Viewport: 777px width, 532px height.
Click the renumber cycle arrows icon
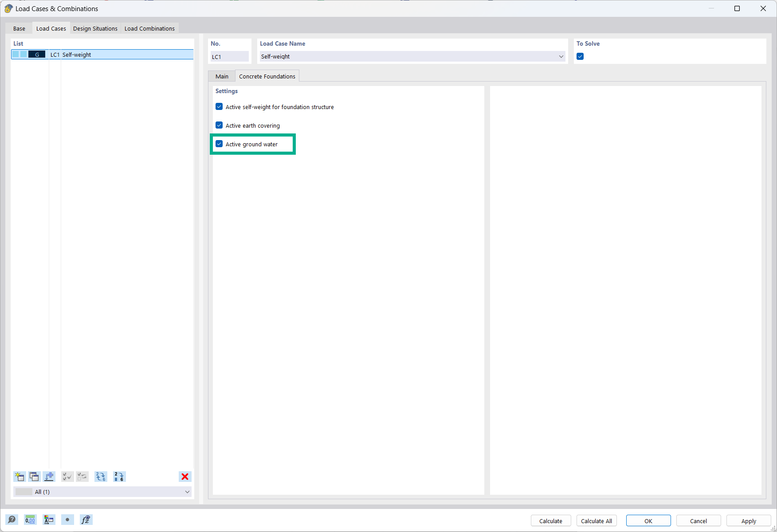click(x=101, y=477)
